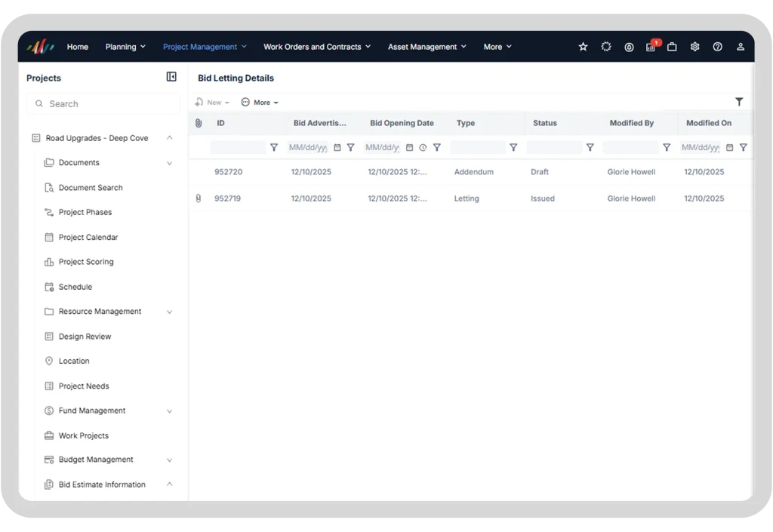Go to Home in navigation bar
This screenshot has width=773, height=532.
[x=78, y=47]
